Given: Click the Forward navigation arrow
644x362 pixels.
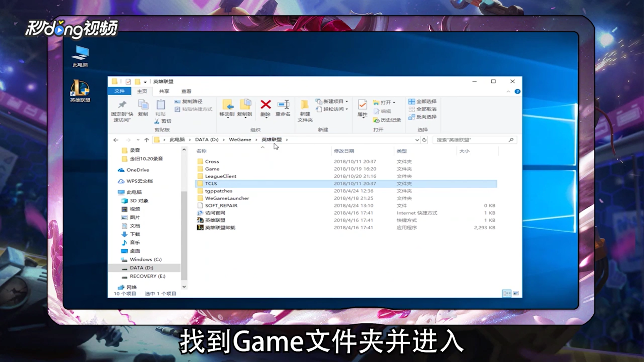Looking at the screenshot, I should tap(128, 140).
